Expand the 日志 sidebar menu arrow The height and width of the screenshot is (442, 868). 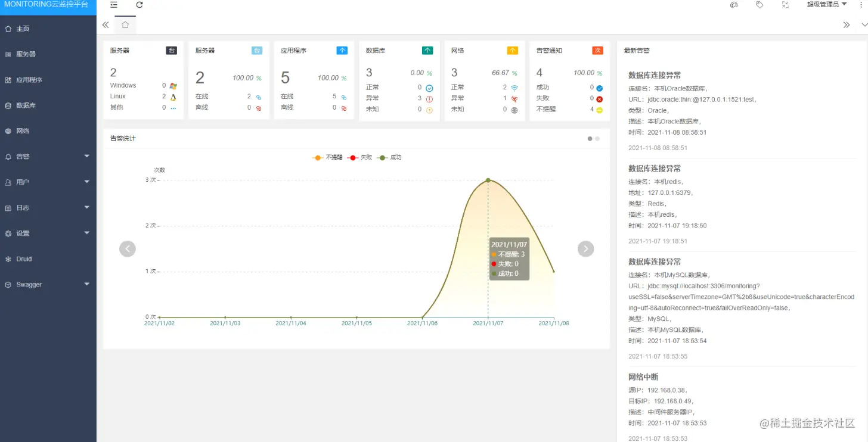click(x=87, y=207)
